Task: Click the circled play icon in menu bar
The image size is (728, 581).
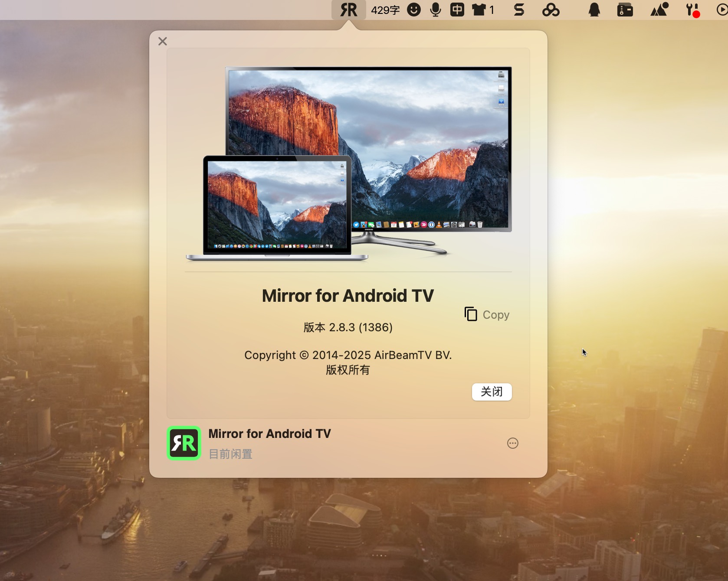Action: click(x=722, y=10)
